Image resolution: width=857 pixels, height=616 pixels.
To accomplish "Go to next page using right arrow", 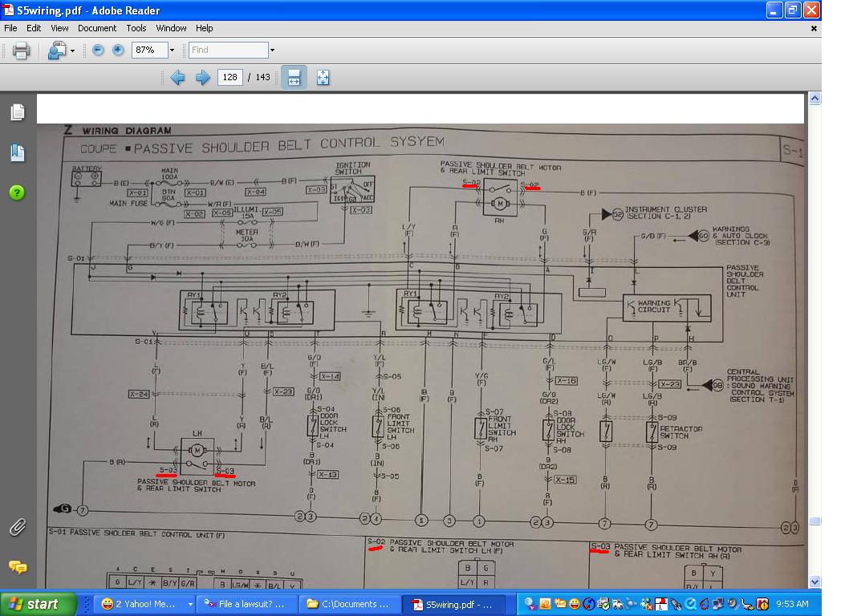I will click(x=203, y=78).
